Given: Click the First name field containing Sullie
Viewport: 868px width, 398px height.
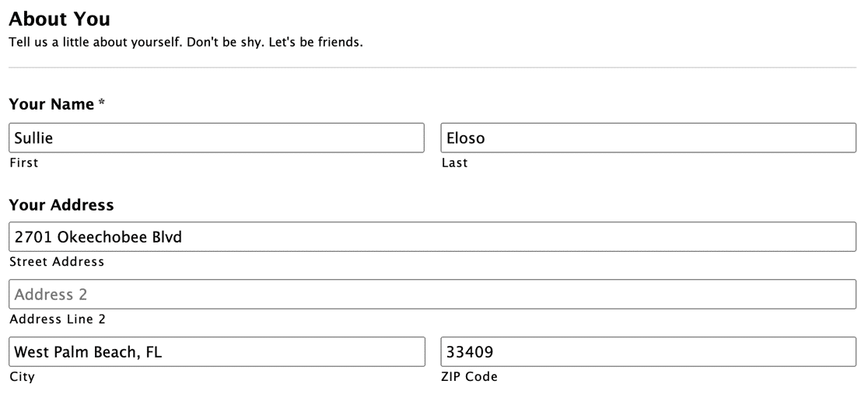Looking at the screenshot, I should pos(216,138).
